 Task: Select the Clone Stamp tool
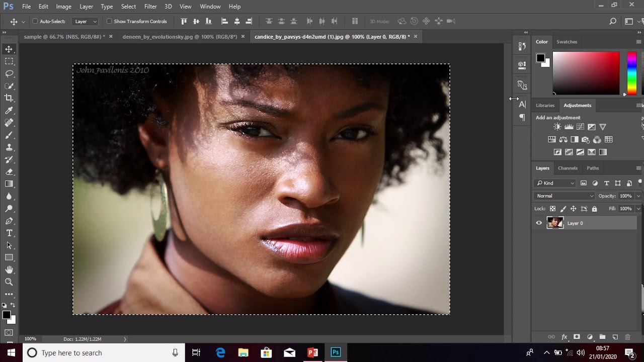click(9, 147)
